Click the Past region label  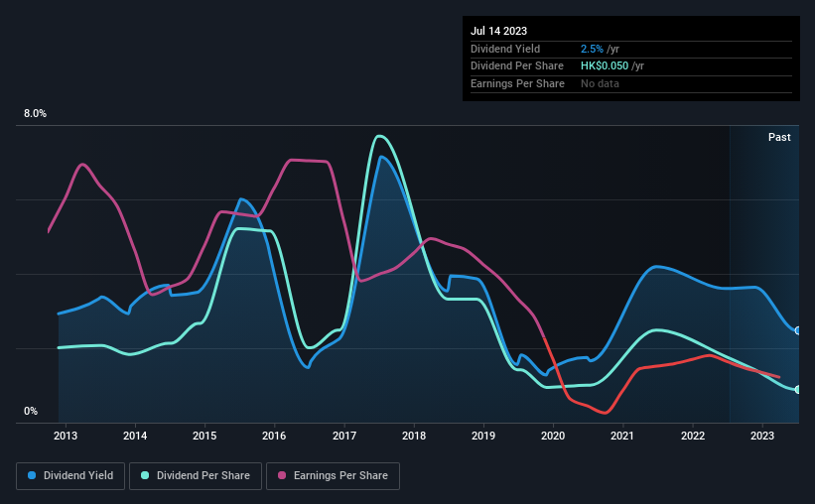click(779, 137)
